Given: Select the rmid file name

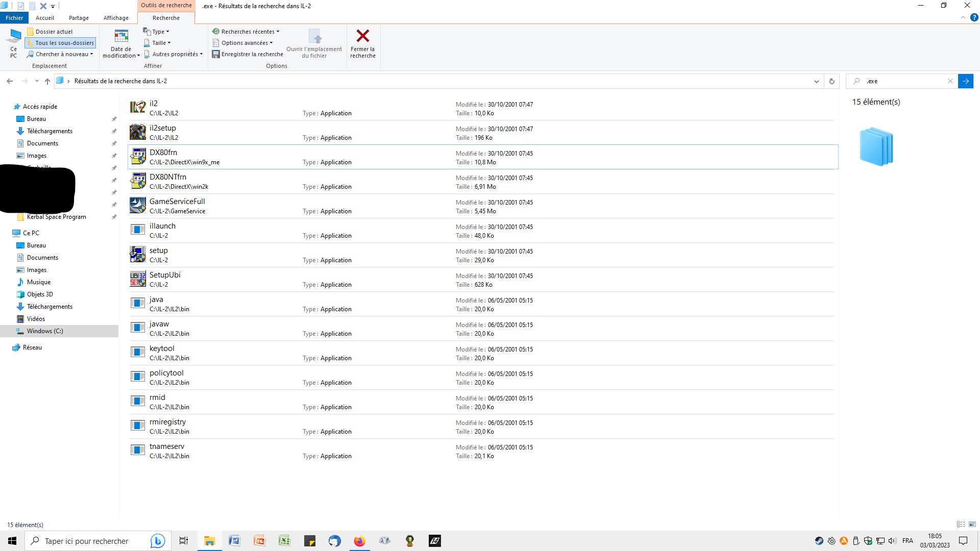Looking at the screenshot, I should click(x=157, y=397).
